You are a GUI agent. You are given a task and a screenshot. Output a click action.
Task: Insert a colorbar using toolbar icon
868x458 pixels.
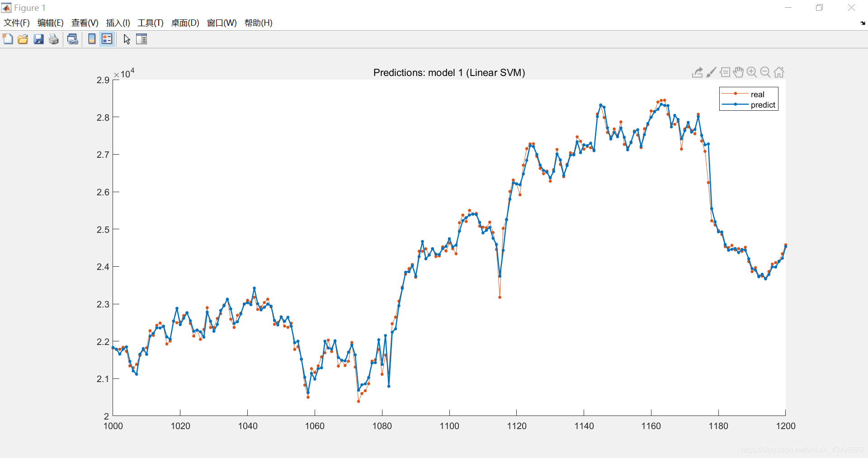tap(92, 39)
